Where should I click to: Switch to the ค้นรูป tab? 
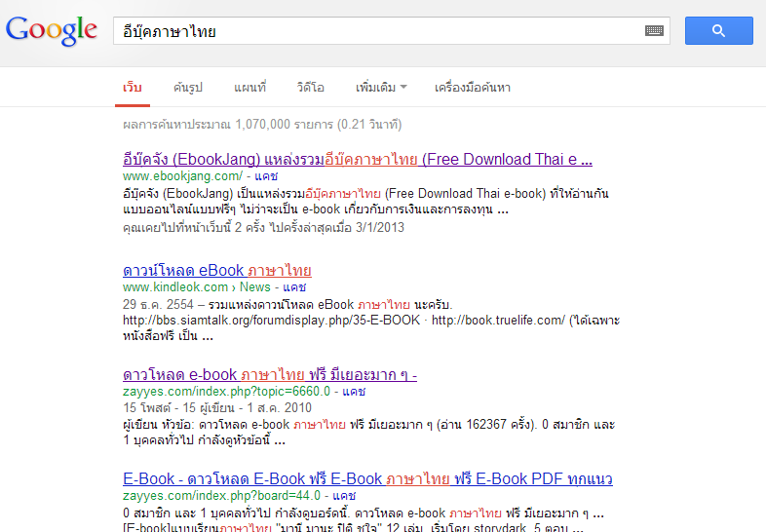pyautogui.click(x=187, y=88)
